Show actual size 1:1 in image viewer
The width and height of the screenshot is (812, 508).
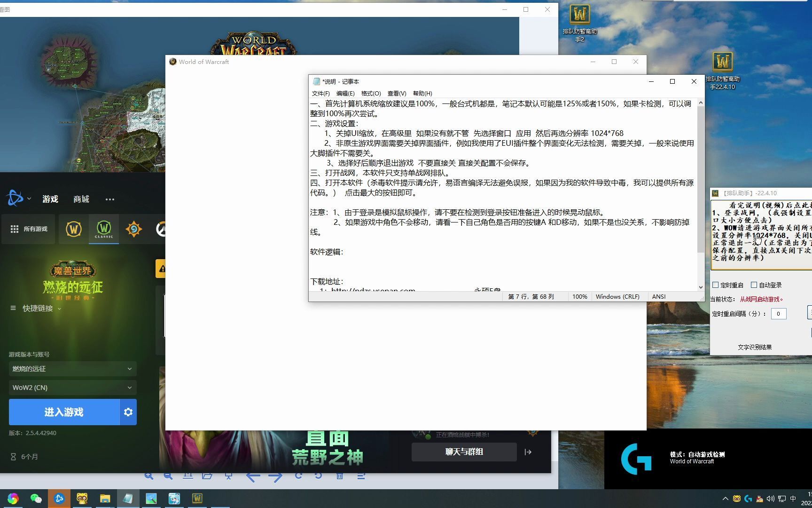coord(188,476)
